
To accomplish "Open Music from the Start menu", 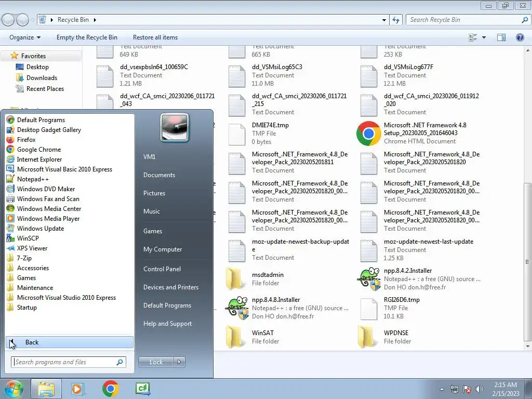I will (151, 211).
